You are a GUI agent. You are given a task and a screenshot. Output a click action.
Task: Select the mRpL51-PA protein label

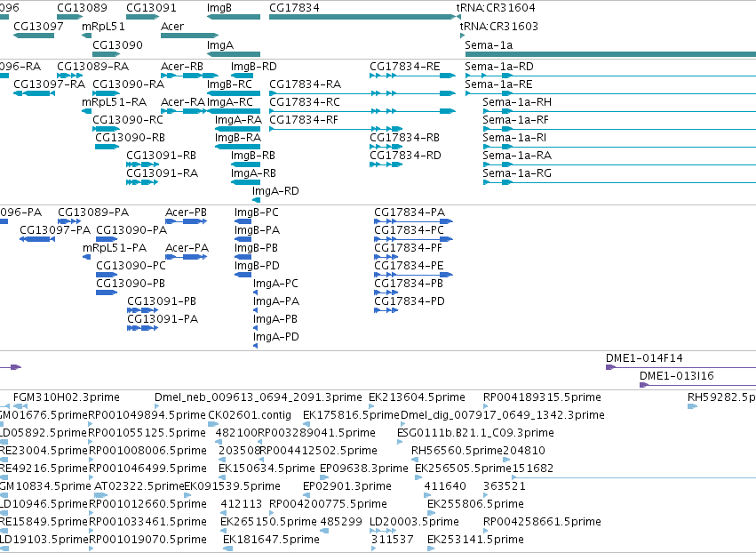[x=115, y=248]
